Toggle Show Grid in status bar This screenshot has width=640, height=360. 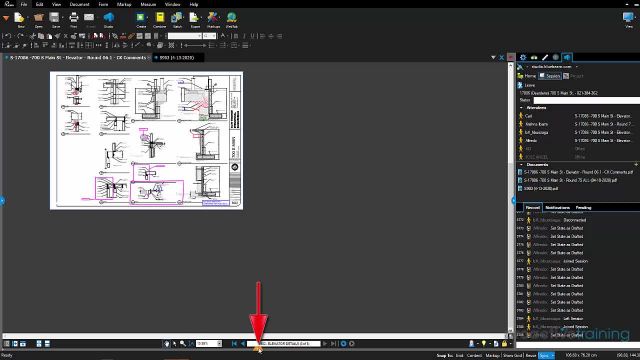pyautogui.click(x=513, y=356)
